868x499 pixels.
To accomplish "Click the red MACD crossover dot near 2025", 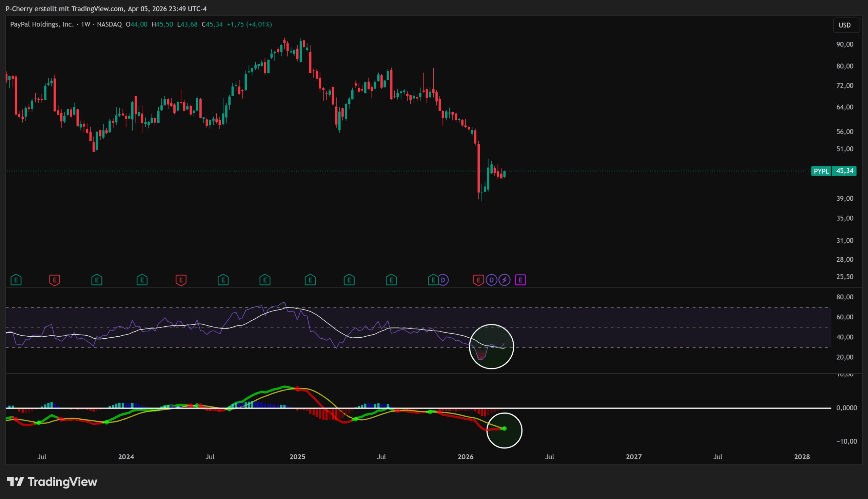I will pyautogui.click(x=297, y=388).
